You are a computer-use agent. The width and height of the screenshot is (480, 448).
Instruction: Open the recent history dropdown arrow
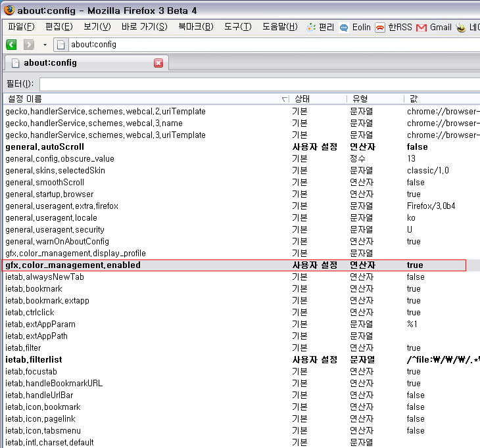(x=45, y=45)
